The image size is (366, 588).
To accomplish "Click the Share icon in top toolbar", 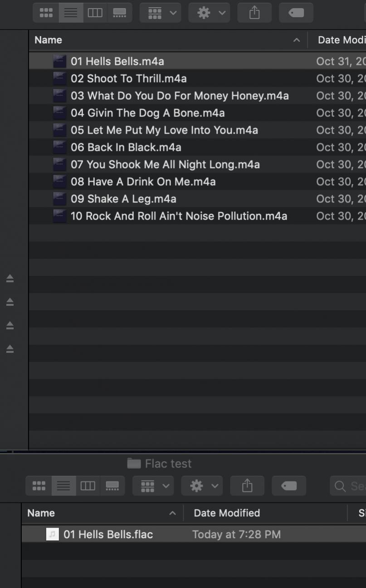I will click(x=254, y=13).
